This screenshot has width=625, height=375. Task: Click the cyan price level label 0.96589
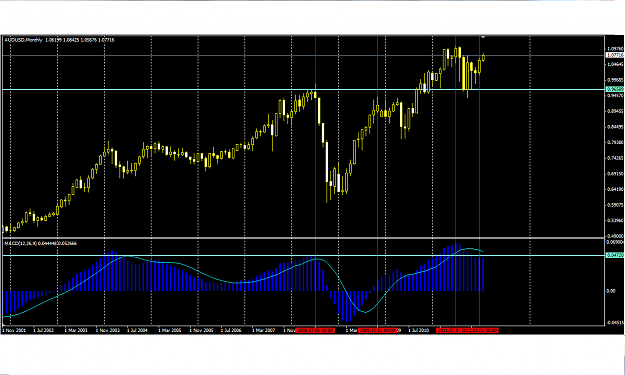coord(615,90)
